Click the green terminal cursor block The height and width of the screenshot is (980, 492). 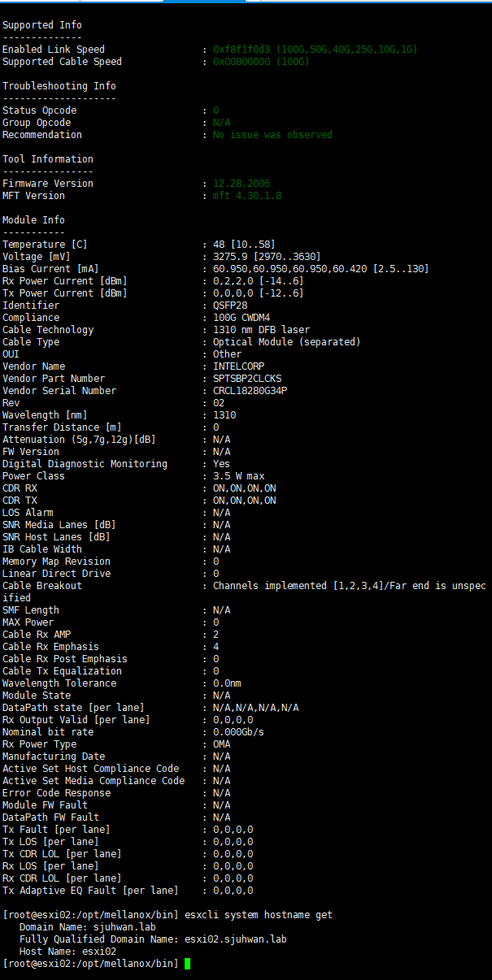coord(187,964)
